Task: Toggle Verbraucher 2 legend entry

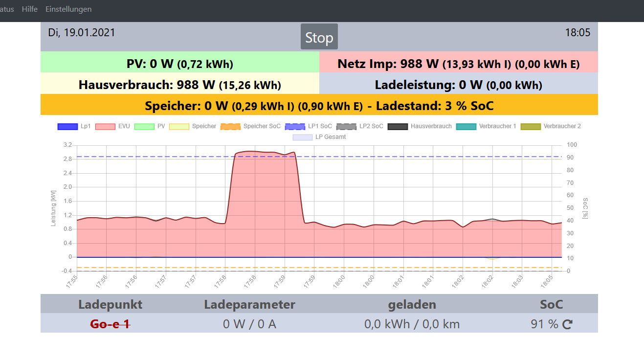Action: tap(551, 126)
